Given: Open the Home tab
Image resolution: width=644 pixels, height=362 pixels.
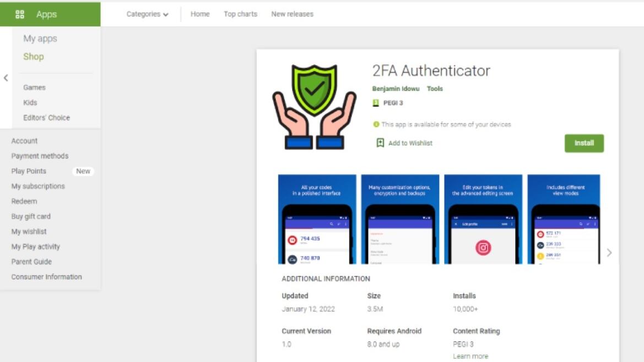Looking at the screenshot, I should tap(200, 14).
